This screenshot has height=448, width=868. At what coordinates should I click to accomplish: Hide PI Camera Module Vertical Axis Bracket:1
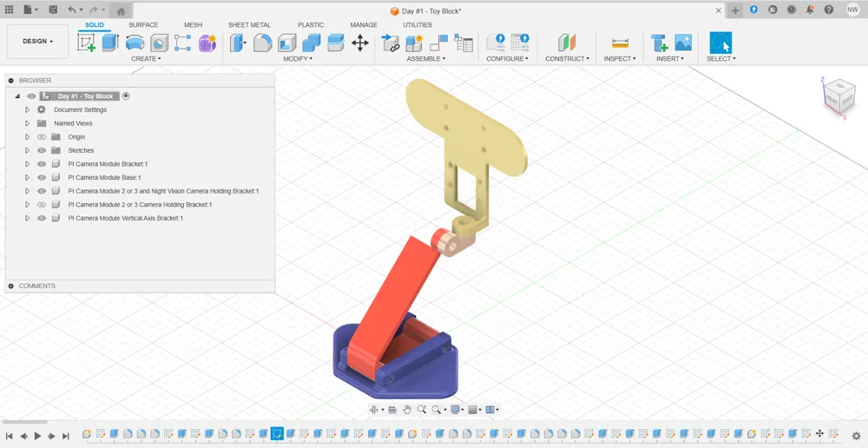(42, 218)
